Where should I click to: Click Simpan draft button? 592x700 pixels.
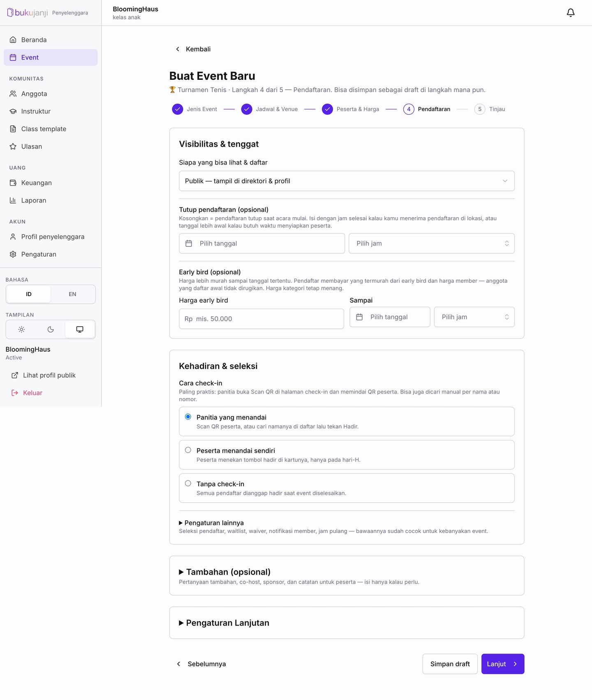(450, 664)
